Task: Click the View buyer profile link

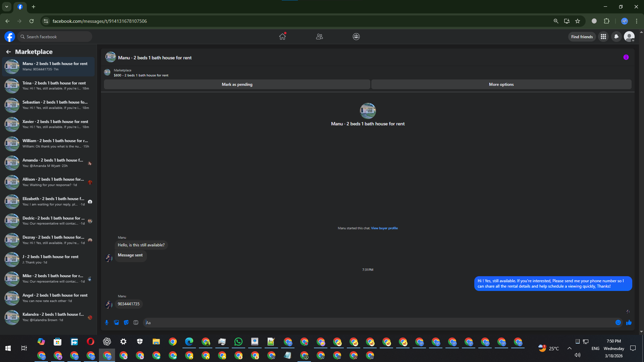Action: click(384, 228)
